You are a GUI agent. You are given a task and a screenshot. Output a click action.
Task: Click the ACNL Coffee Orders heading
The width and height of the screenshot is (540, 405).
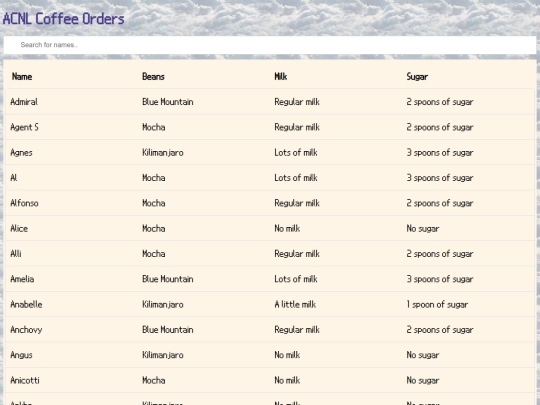click(x=63, y=19)
